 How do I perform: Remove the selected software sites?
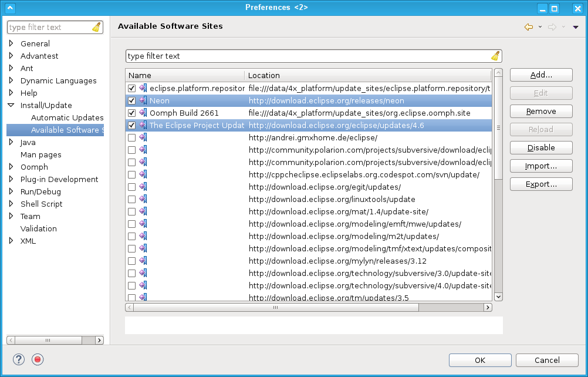[x=541, y=112]
